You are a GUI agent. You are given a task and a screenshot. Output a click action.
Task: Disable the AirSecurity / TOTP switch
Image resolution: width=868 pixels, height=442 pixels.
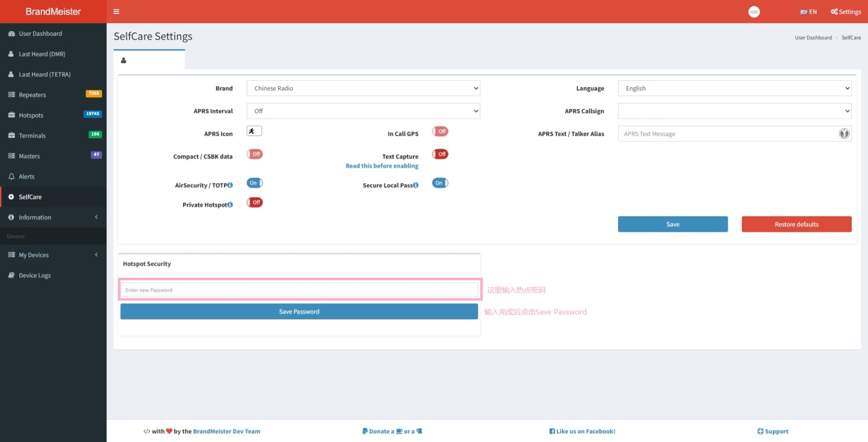tap(254, 183)
